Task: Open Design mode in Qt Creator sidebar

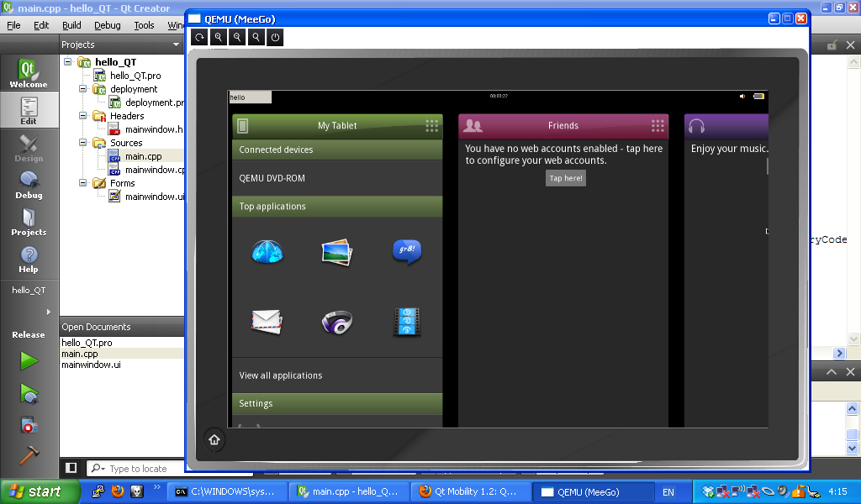Action: (x=29, y=148)
